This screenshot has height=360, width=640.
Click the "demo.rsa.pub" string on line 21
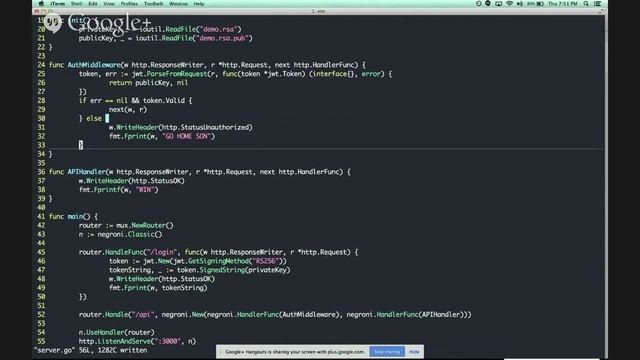[x=222, y=38]
